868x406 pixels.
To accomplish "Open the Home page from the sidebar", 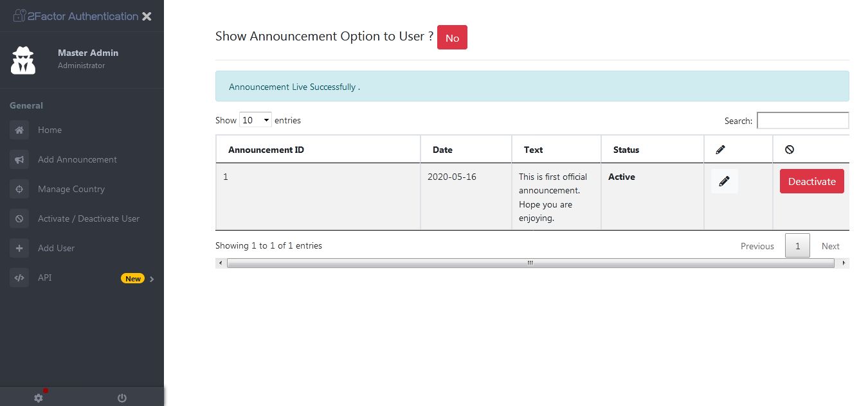I will 50,130.
